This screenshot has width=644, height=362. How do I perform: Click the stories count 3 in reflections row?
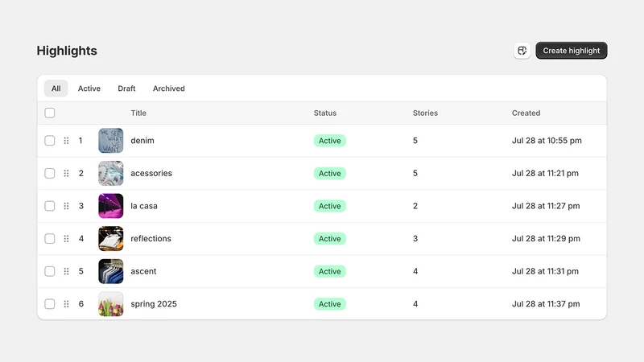pos(415,238)
